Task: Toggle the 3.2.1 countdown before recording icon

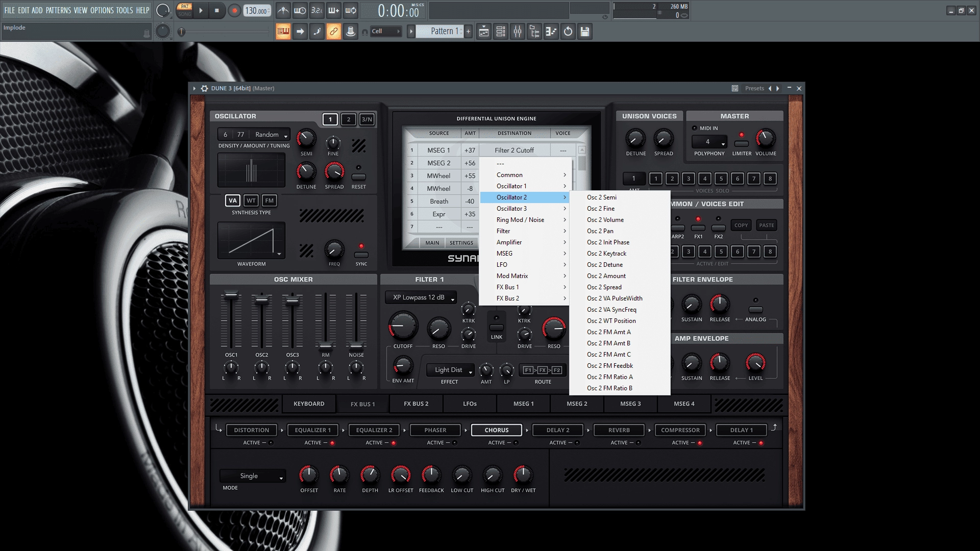Action: click(x=317, y=10)
